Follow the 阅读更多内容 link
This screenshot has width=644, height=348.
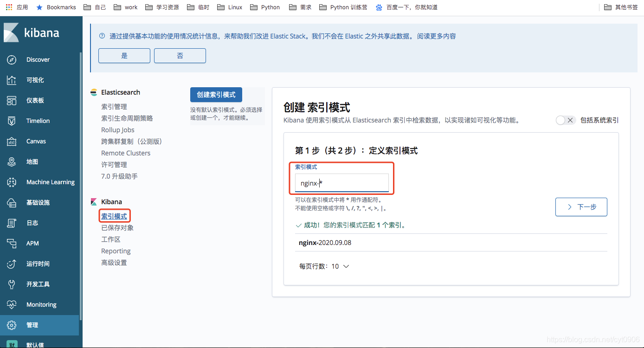436,36
